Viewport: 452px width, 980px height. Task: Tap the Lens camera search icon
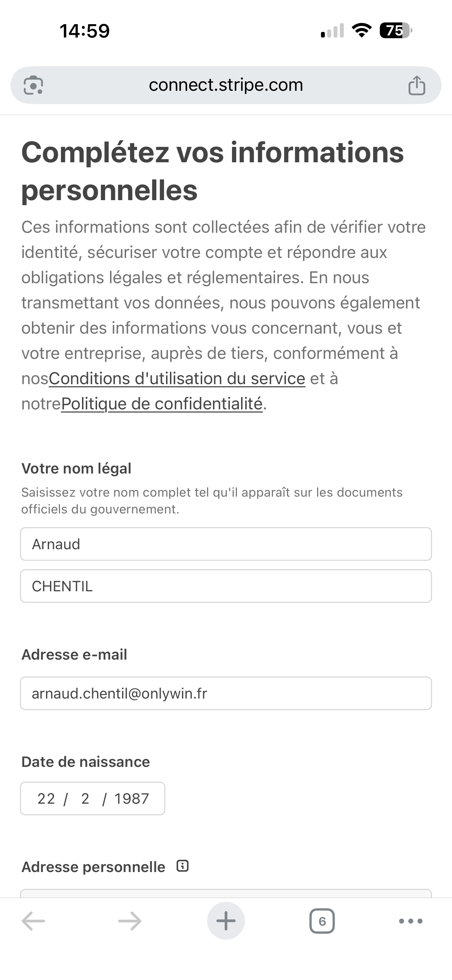point(34,85)
